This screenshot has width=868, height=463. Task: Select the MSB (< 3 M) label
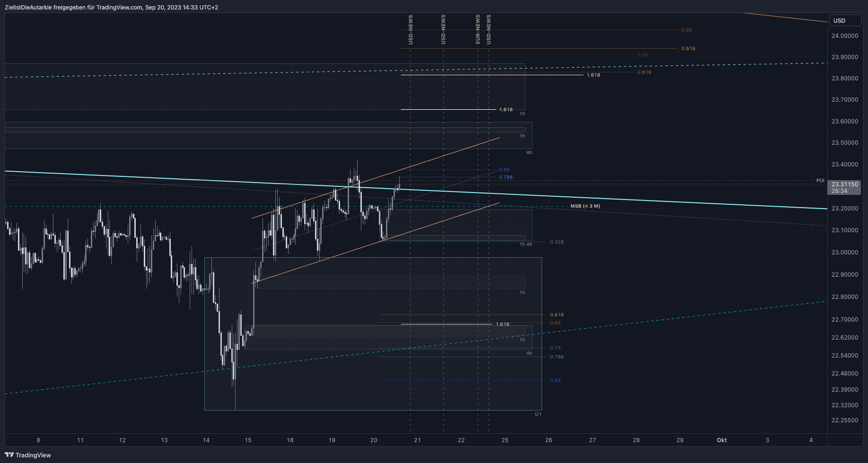pos(585,206)
